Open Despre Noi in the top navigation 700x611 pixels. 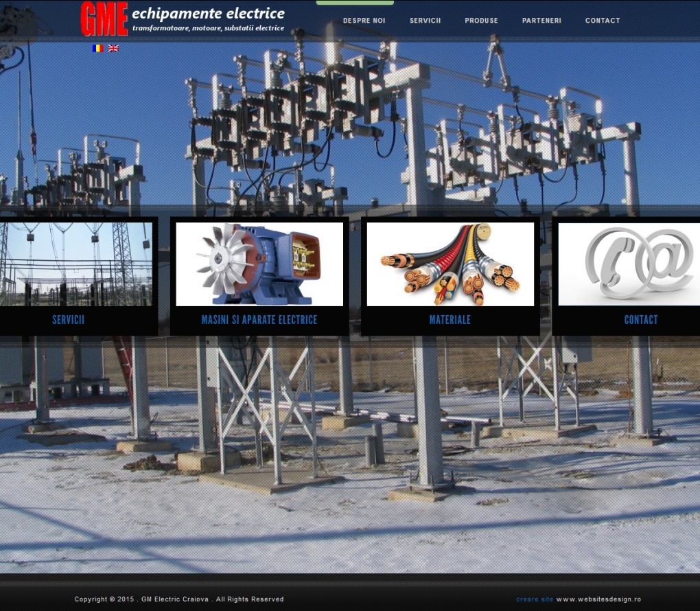click(364, 21)
